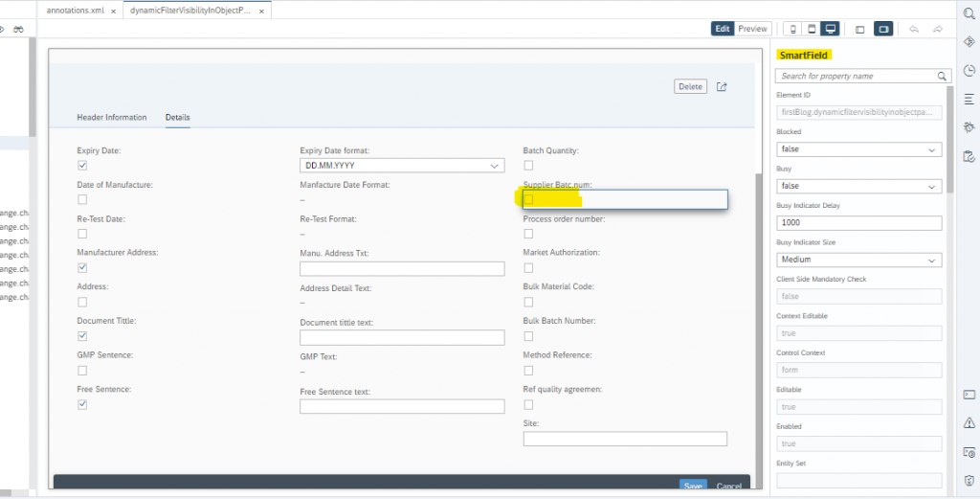This screenshot has height=499, width=980.
Task: Click the share icon beside Delete
Action: click(722, 87)
